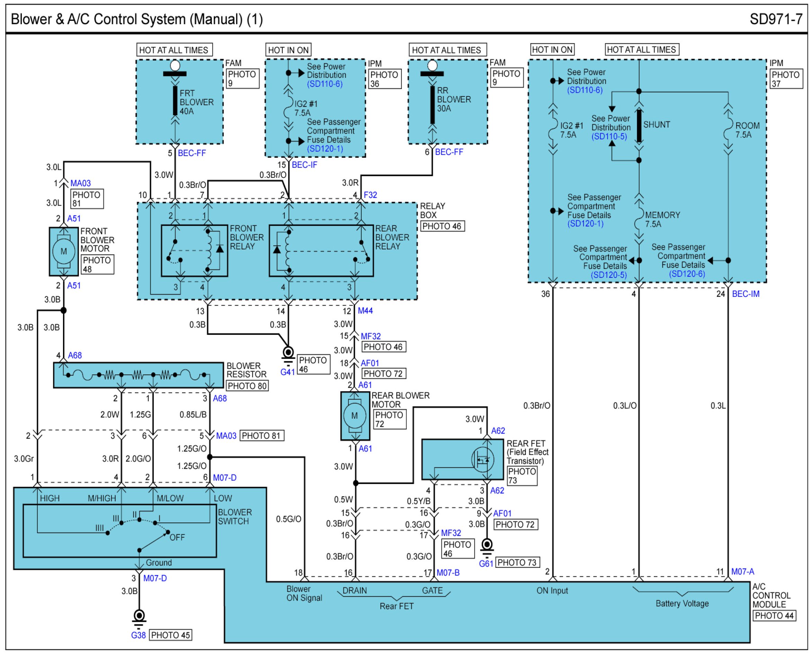
Task: Click the BLOWER SWITCH label
Action: [235, 517]
